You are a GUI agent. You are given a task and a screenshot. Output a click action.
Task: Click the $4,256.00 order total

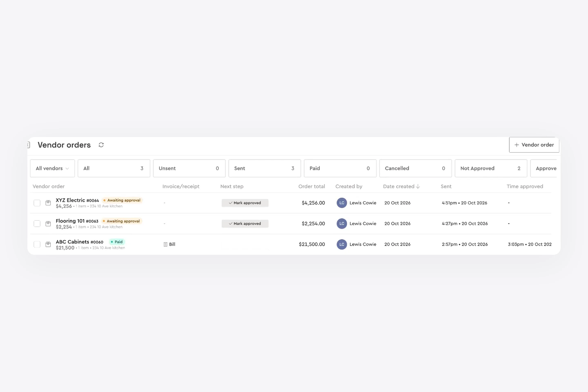tap(313, 203)
